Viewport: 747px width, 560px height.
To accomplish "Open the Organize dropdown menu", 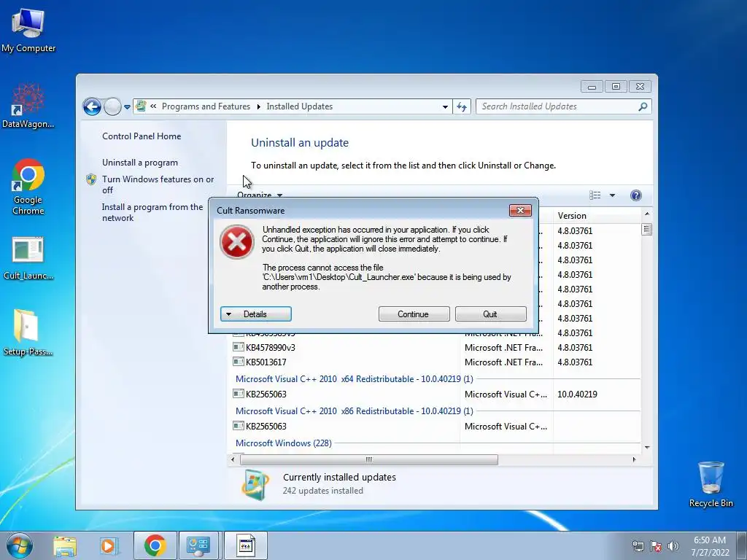I will [260, 195].
